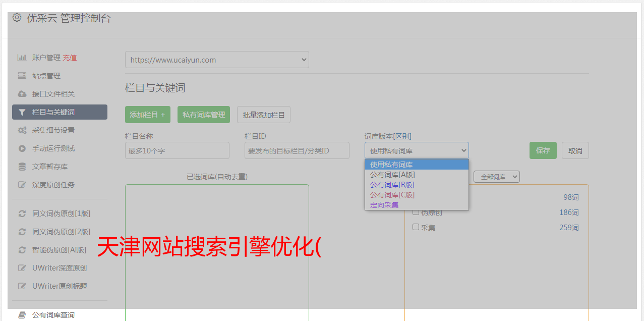The image size is (644, 321).
Task: Click the 取消 button
Action: (575, 150)
